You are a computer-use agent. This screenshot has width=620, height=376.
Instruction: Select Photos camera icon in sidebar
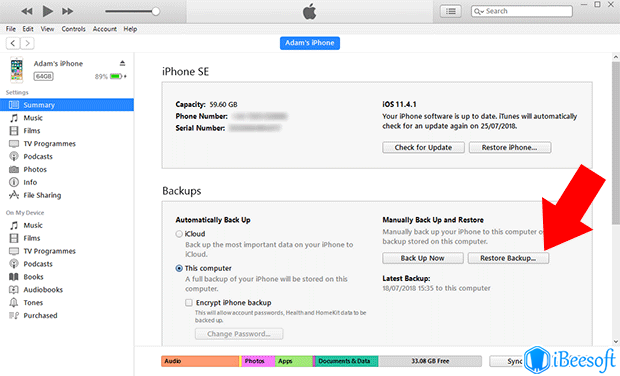(14, 170)
